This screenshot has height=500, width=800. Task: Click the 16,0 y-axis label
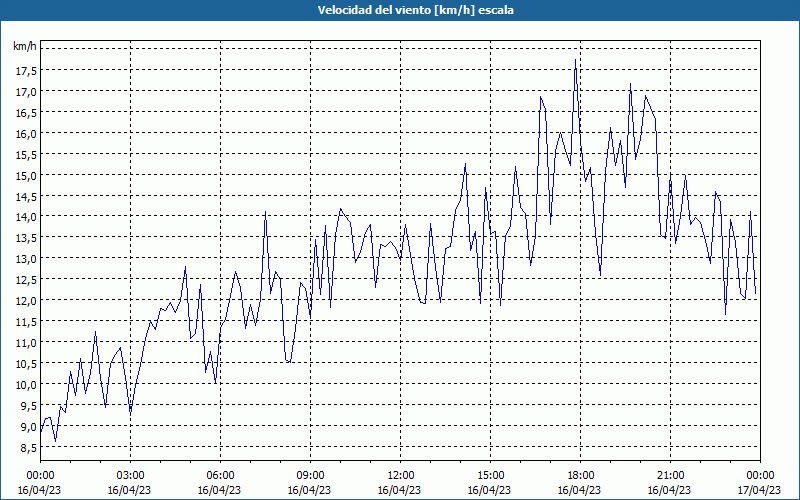[26, 134]
